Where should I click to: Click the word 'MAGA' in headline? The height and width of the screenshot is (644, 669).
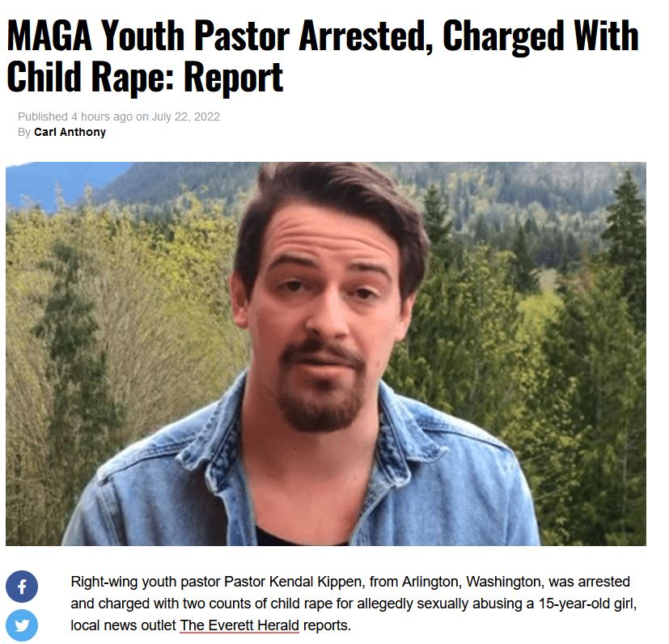49,36
